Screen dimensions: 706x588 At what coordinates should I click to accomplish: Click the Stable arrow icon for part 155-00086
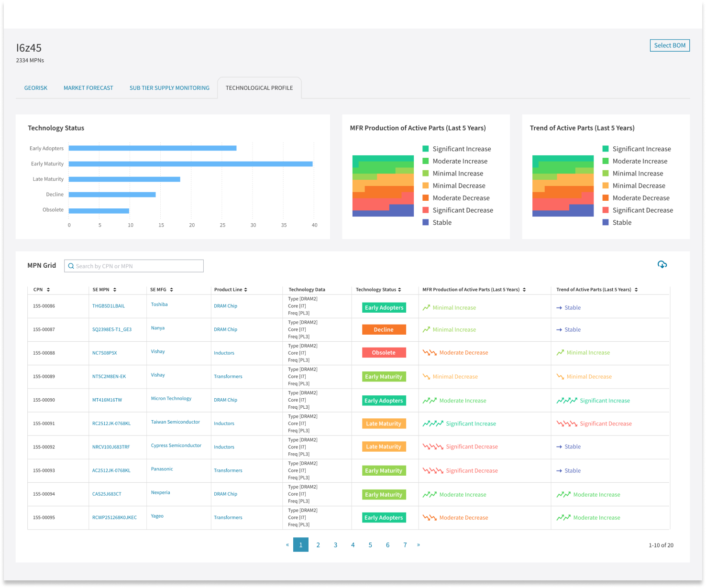pyautogui.click(x=559, y=307)
